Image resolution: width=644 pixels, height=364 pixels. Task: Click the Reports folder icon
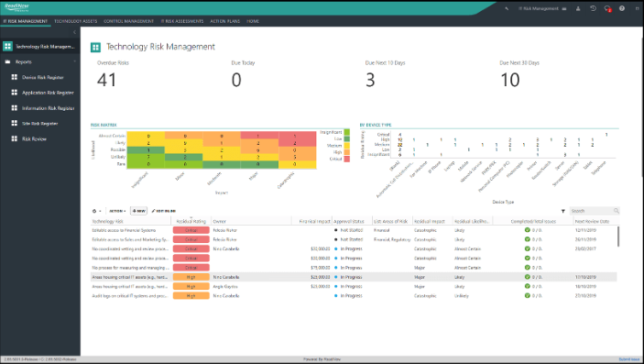(x=7, y=61)
